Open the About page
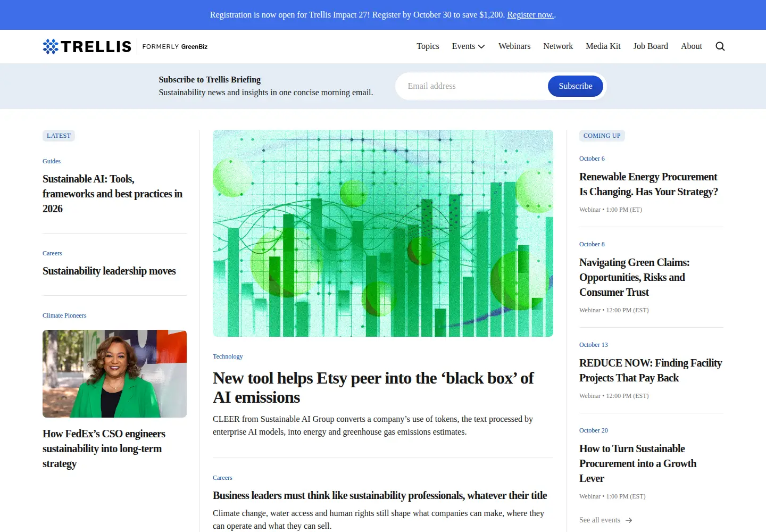Viewport: 766px width, 532px height. tap(692, 46)
